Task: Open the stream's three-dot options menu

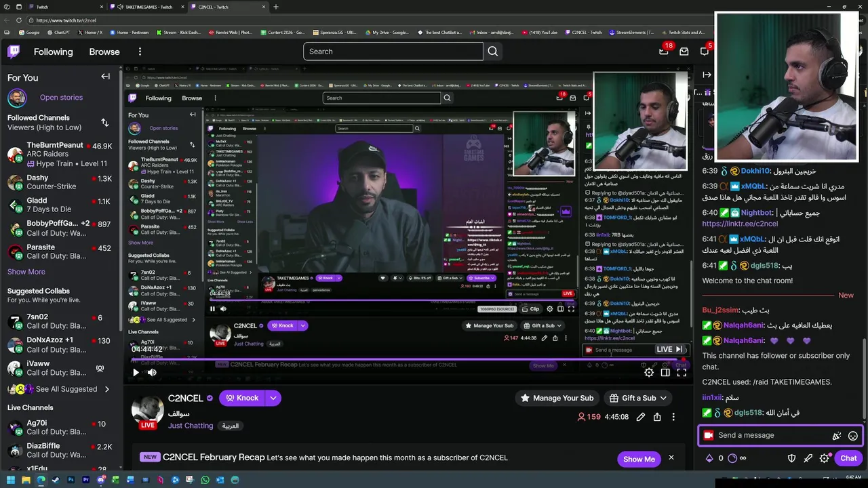Action: click(673, 417)
